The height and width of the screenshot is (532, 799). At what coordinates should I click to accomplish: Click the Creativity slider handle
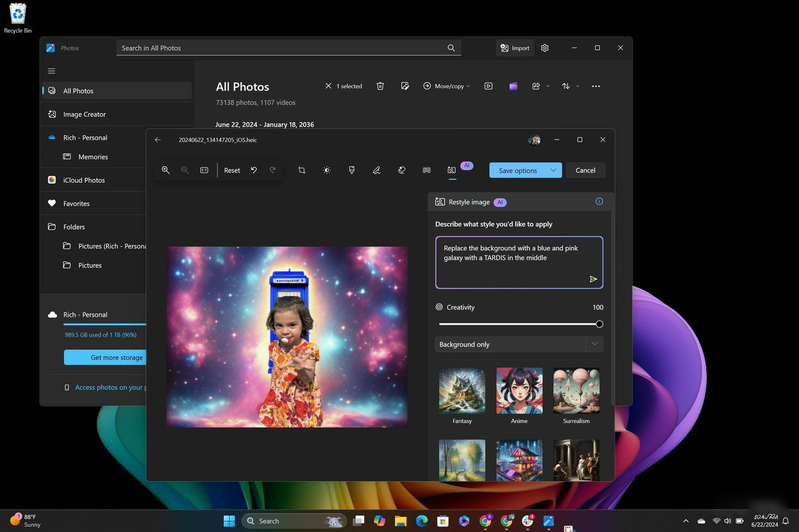pos(599,324)
